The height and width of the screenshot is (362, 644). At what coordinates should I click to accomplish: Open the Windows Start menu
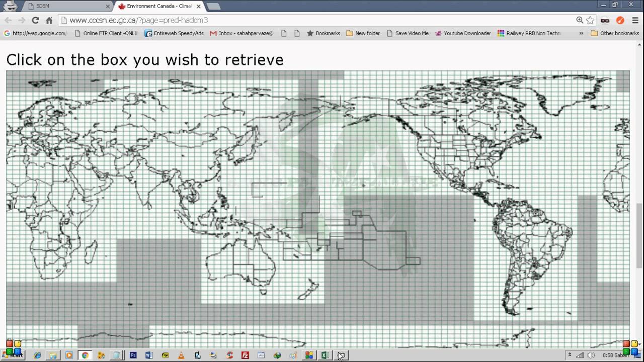12,355
